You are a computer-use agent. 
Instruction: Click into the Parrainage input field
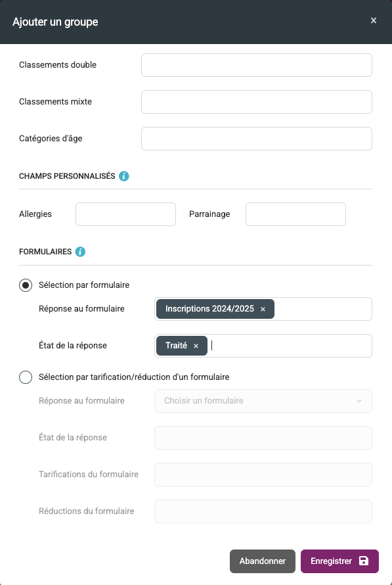click(x=295, y=214)
